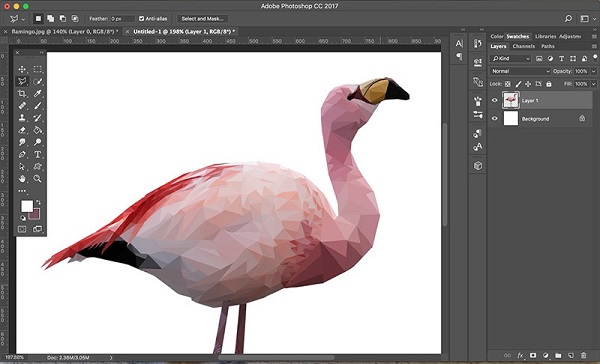Image resolution: width=600 pixels, height=364 pixels.
Task: Change the screen mode
Action: [38, 229]
